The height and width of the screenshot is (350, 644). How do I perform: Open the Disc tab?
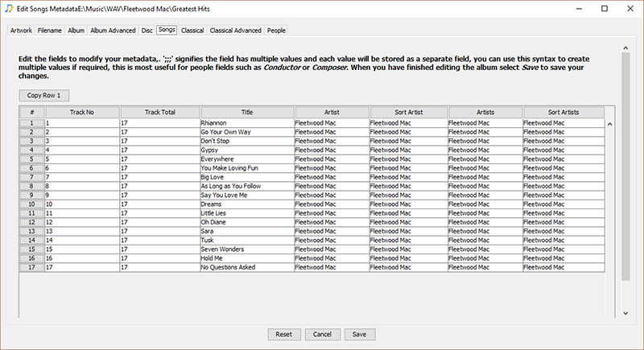[147, 31]
